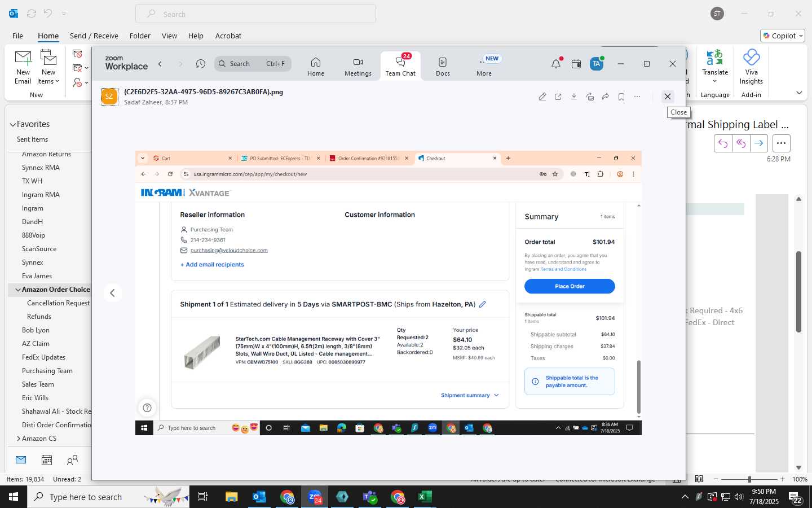
Task: Click the Copilot button in Outlook
Action: point(783,36)
